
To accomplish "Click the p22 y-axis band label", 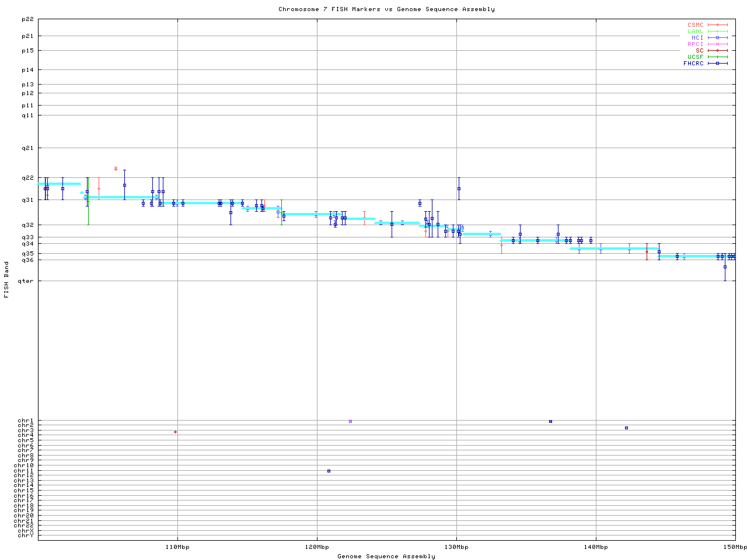I will pyautogui.click(x=27, y=19).
